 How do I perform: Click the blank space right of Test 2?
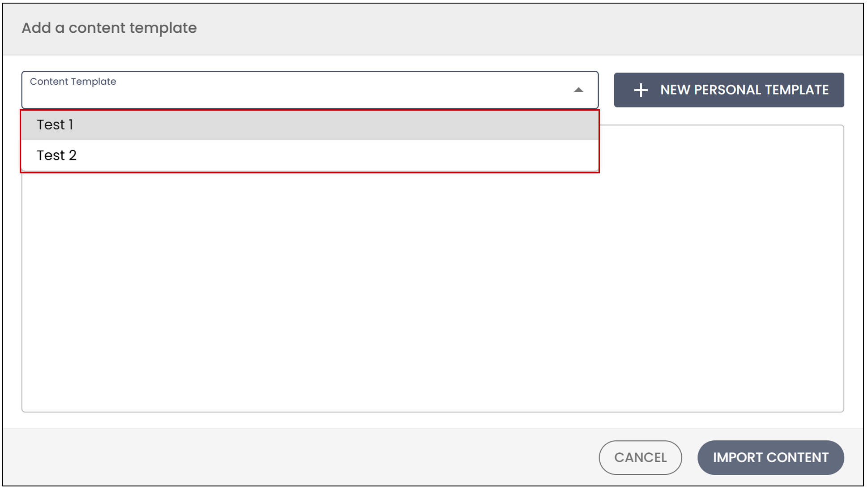pyautogui.click(x=336, y=155)
